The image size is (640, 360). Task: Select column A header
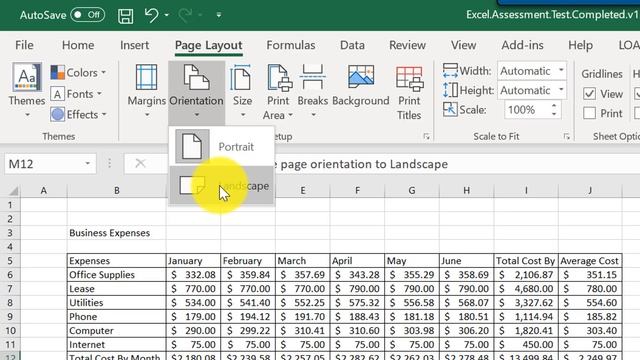pyautogui.click(x=44, y=191)
